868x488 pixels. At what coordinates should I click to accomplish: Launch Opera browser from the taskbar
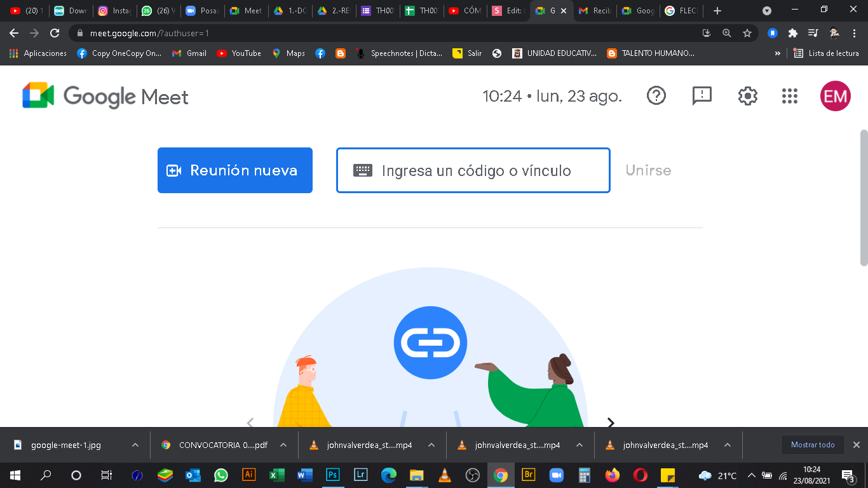(x=640, y=475)
